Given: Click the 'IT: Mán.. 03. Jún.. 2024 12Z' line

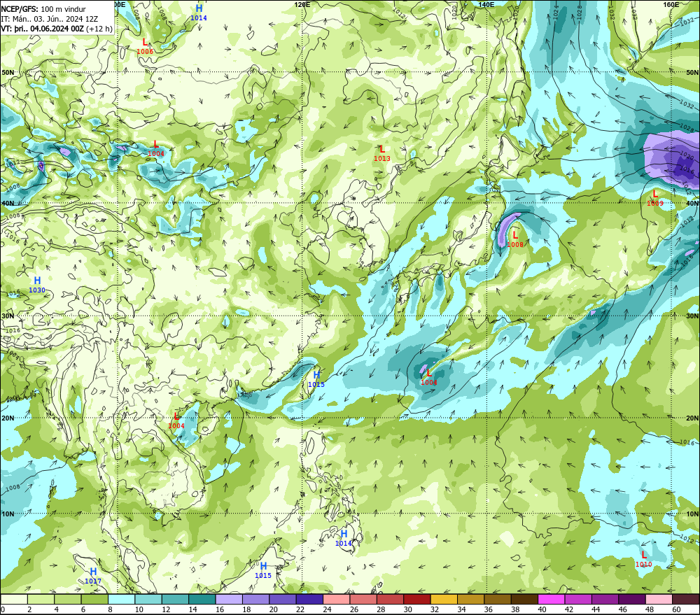Looking at the screenshot, I should [x=50, y=19].
